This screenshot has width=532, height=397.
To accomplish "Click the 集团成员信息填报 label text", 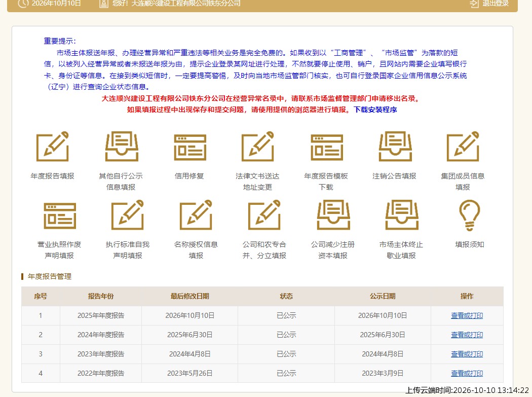I will (463, 182).
